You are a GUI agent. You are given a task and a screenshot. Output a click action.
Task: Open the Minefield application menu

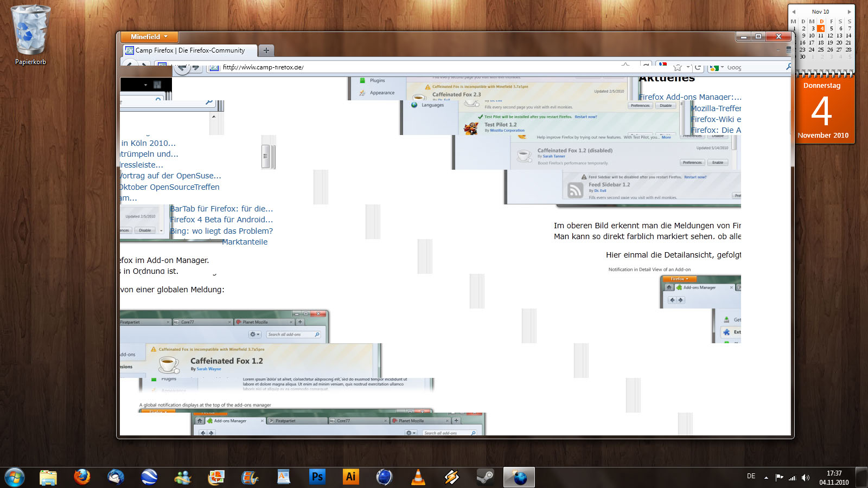tap(148, 37)
